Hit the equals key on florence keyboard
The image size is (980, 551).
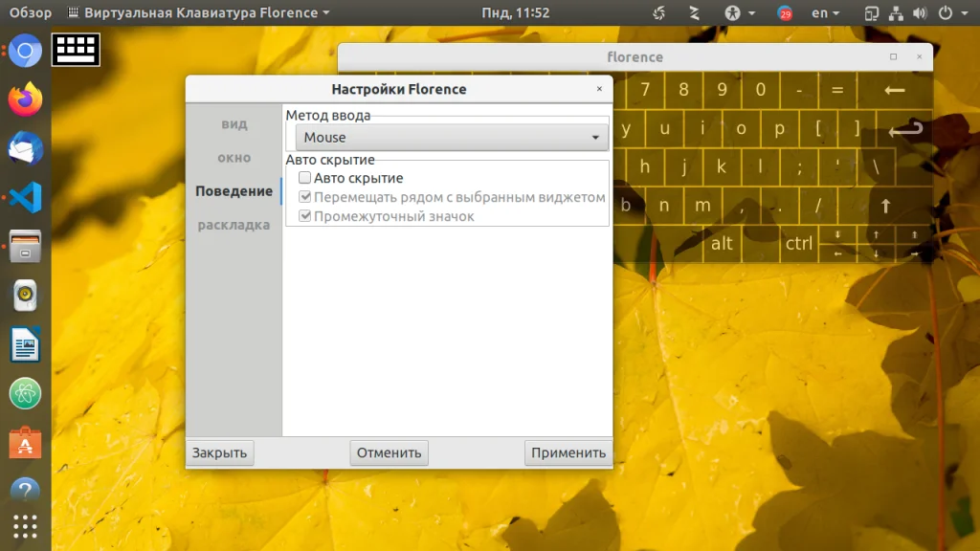pyautogui.click(x=836, y=90)
